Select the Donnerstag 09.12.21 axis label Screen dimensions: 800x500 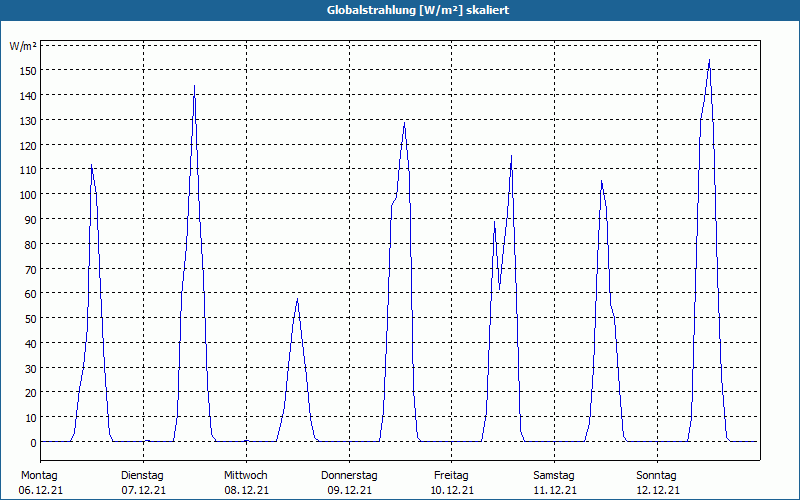click(349, 483)
